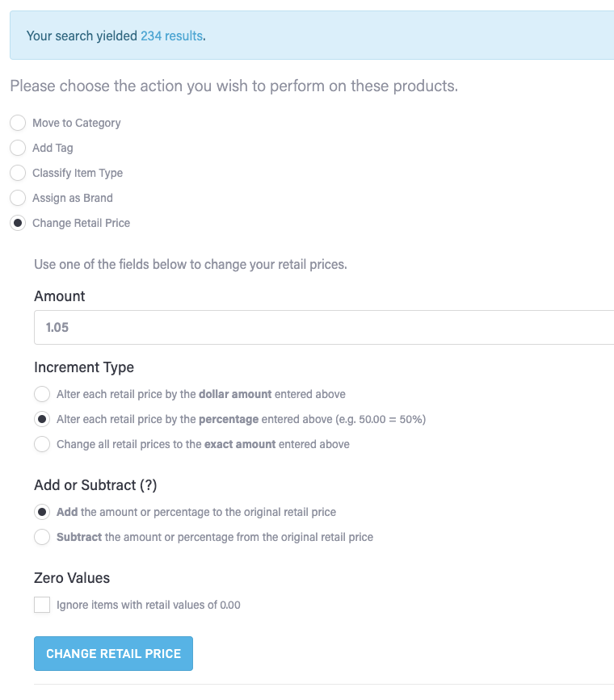Pick the Assign as Brand option

tap(18, 198)
